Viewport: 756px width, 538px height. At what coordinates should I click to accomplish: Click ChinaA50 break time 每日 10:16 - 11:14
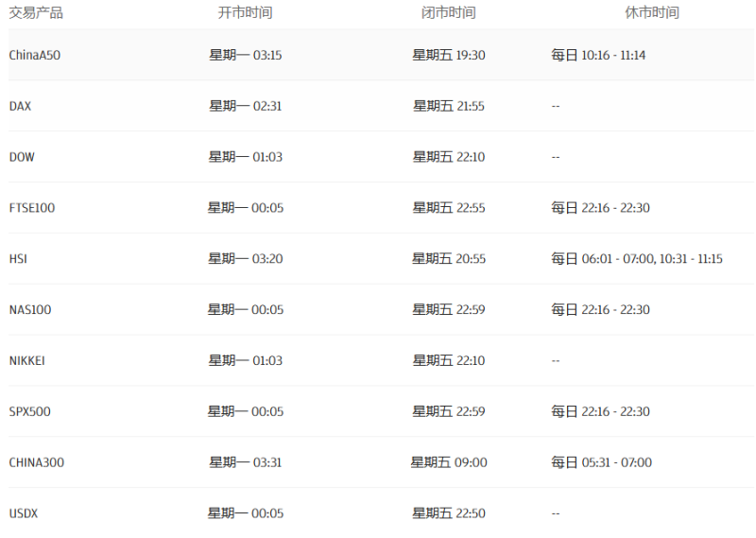(x=598, y=55)
